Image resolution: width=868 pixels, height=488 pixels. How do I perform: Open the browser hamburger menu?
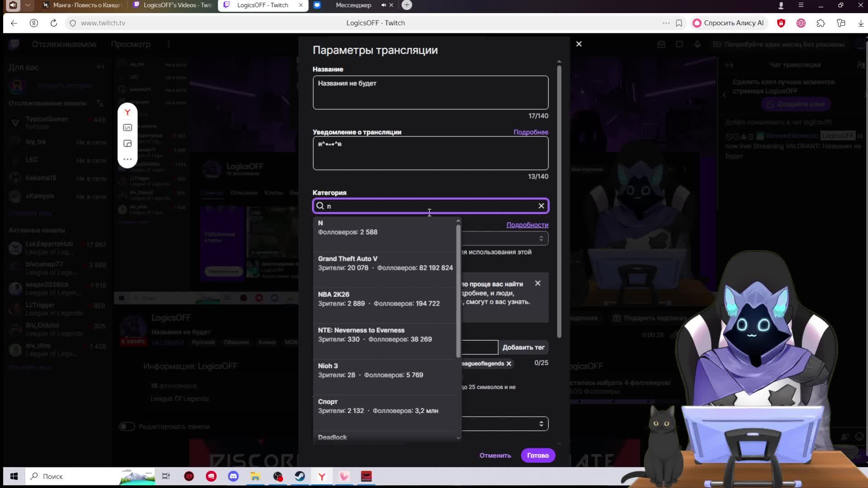point(801,5)
